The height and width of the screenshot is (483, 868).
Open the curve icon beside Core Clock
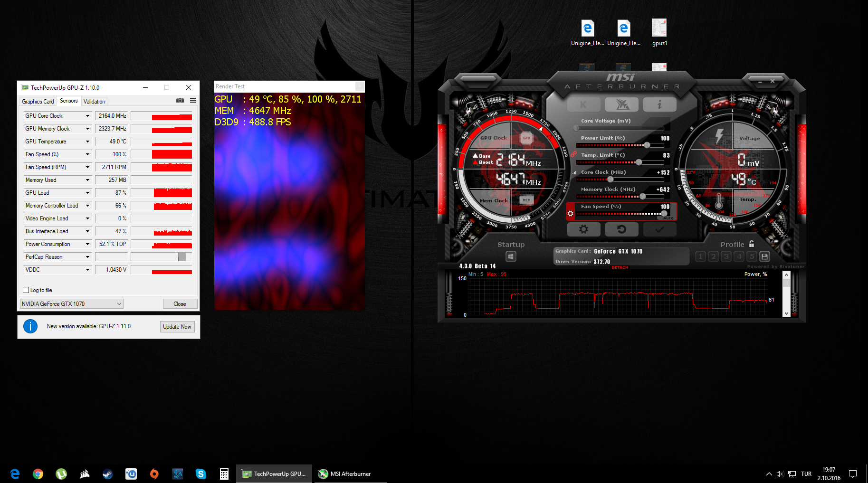[x=574, y=173]
